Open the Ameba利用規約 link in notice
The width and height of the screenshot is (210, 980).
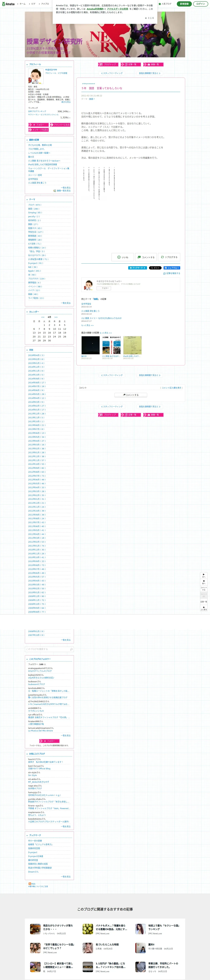[95, 9]
